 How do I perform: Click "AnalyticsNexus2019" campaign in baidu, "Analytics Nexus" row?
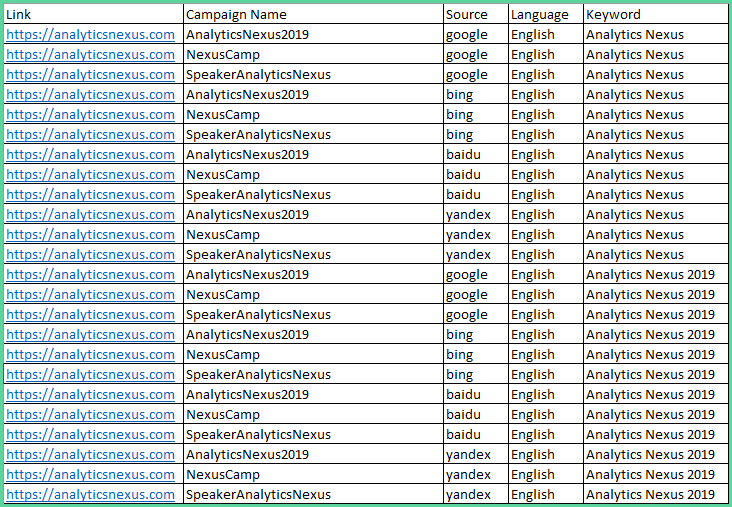coord(247,155)
